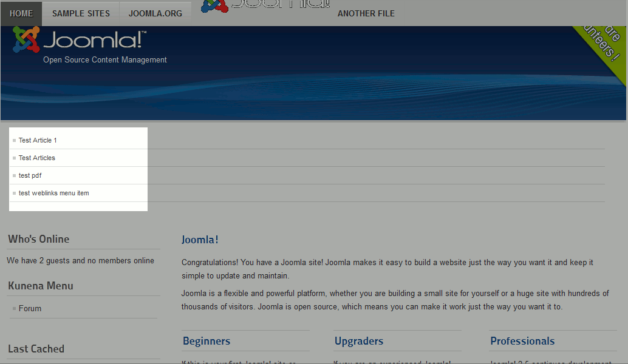The width and height of the screenshot is (628, 364).
Task: Open the Forum link in Kunena Menu
Action: point(30,308)
